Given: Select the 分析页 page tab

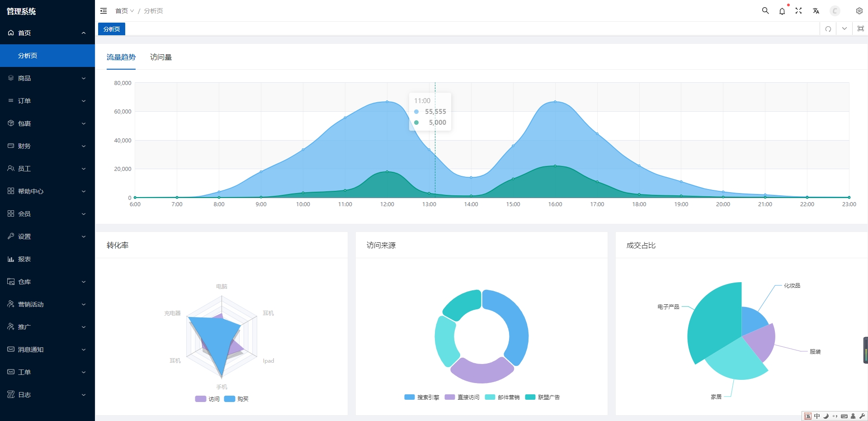Looking at the screenshot, I should pos(112,29).
